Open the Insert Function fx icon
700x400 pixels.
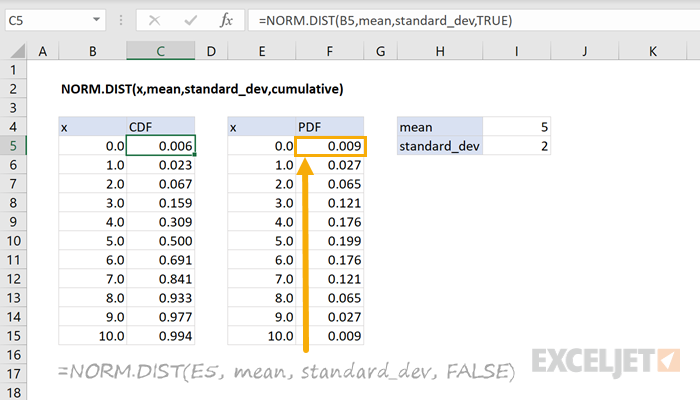(226, 21)
